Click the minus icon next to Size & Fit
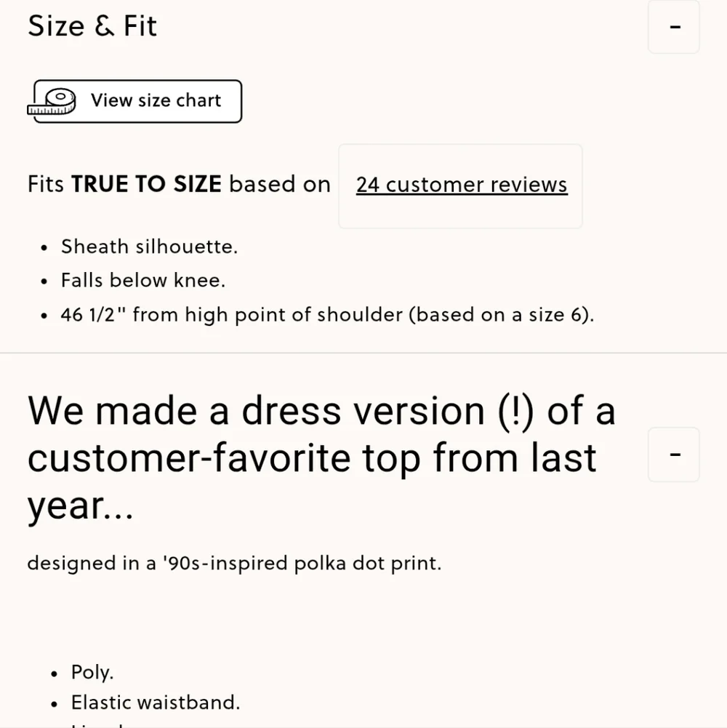 click(x=673, y=27)
